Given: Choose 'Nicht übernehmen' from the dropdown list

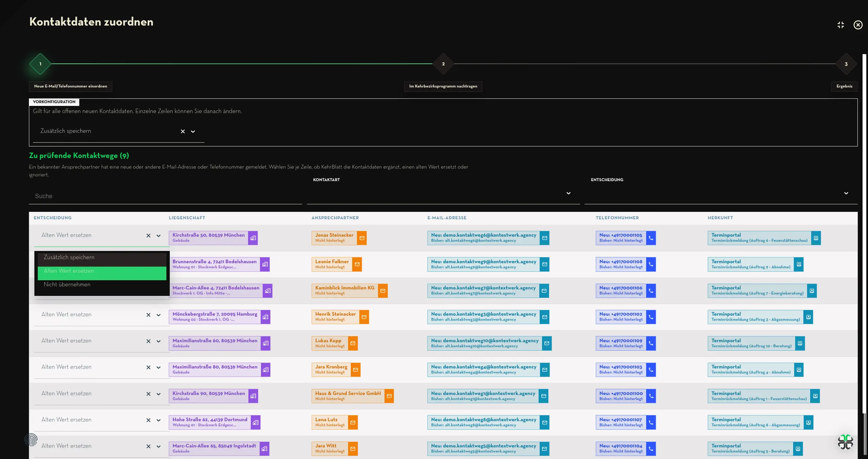Looking at the screenshot, I should 102,285.
